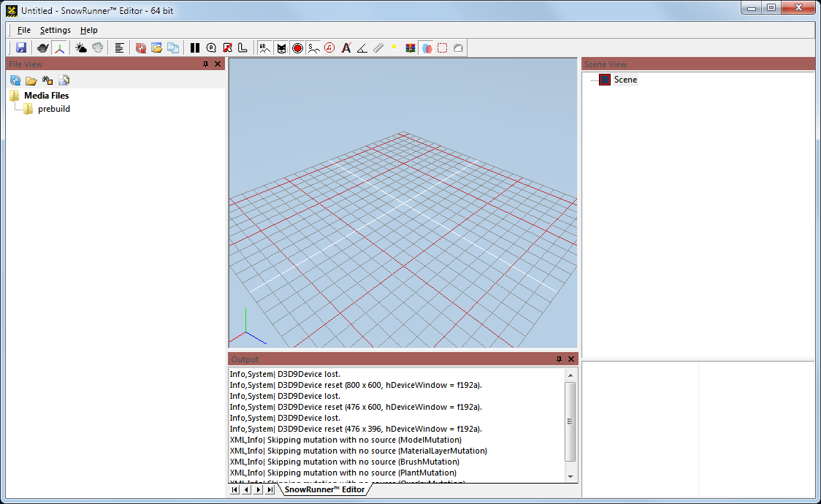Image resolution: width=821 pixels, height=504 pixels.
Task: Click the red music note icon
Action: [329, 48]
